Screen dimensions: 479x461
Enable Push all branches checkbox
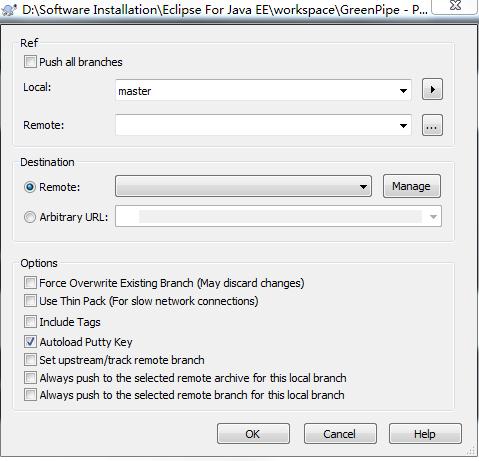(x=30, y=62)
